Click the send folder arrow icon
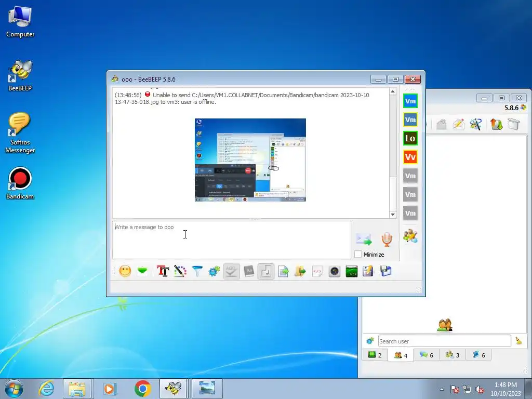 (x=300, y=271)
